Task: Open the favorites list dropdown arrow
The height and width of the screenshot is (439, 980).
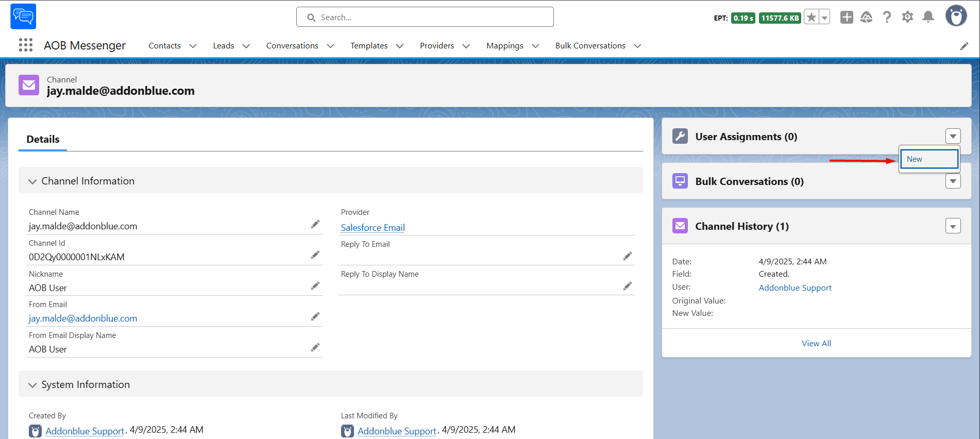Action: (824, 18)
